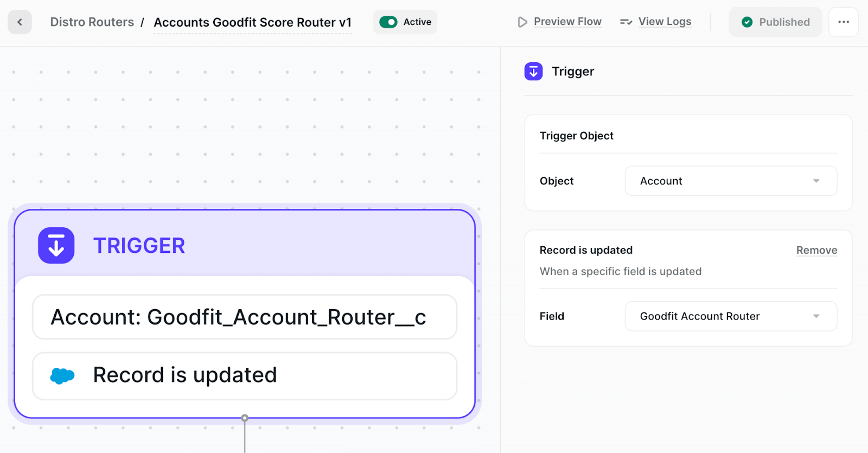Go back using the left chevron button

point(20,22)
